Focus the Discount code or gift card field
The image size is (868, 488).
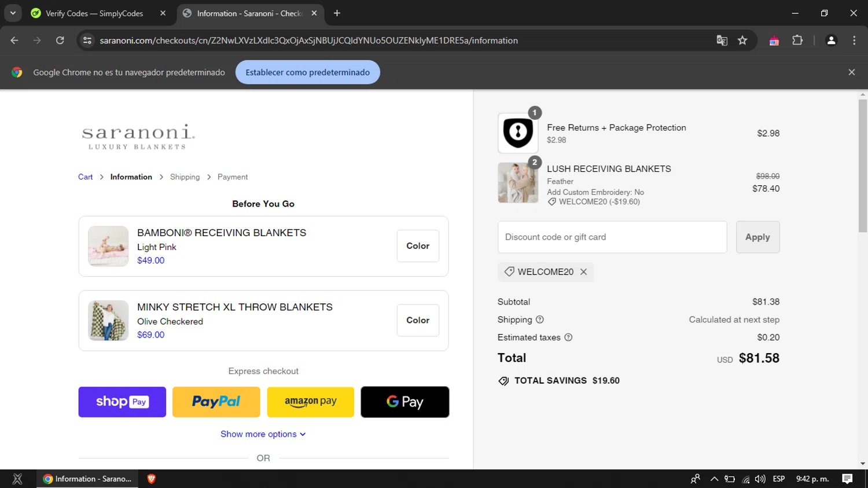[x=612, y=237]
